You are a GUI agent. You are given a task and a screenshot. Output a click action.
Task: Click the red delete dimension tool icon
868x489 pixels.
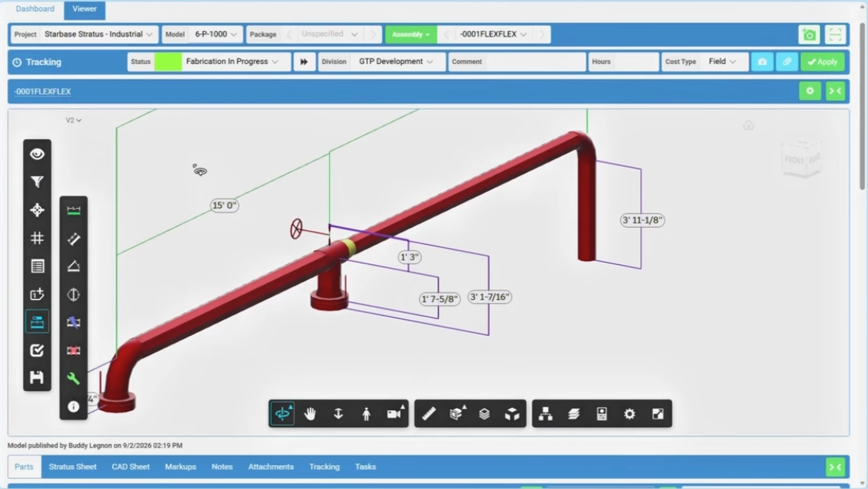[x=73, y=351]
